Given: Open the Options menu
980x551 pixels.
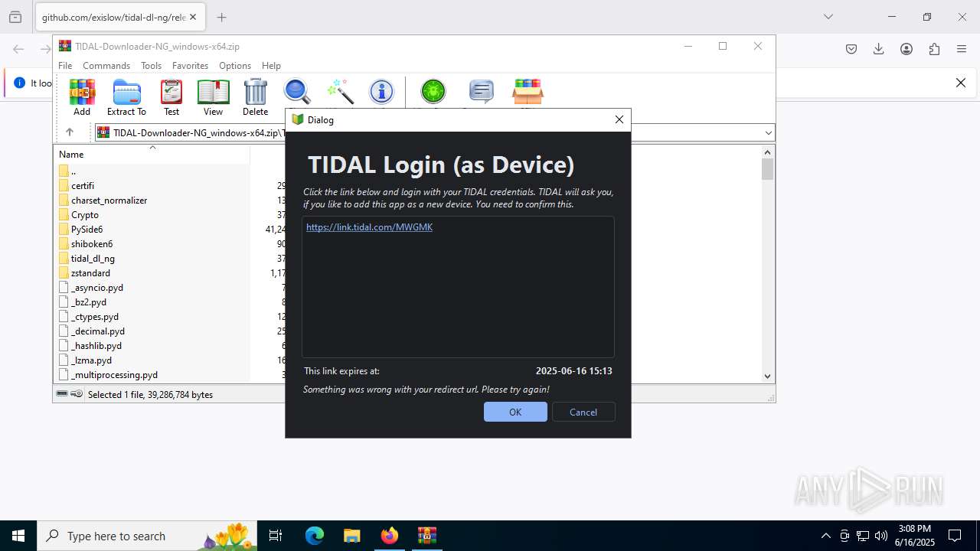Looking at the screenshot, I should [235, 66].
